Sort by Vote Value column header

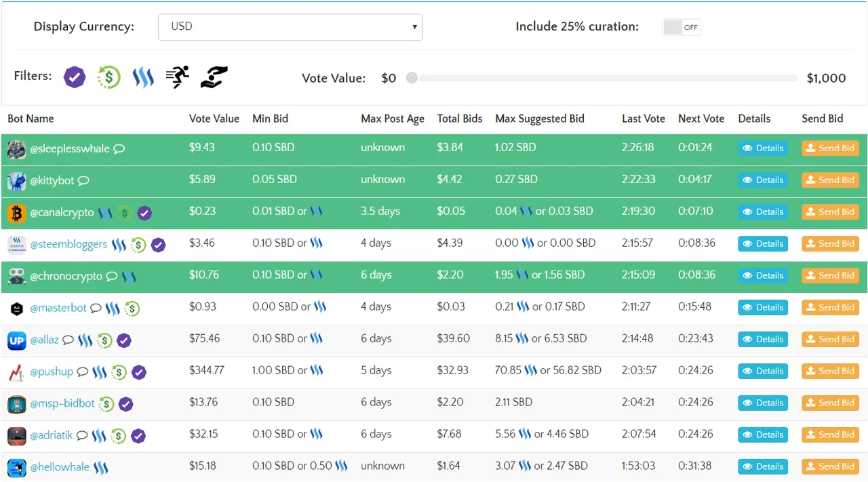pyautogui.click(x=214, y=119)
